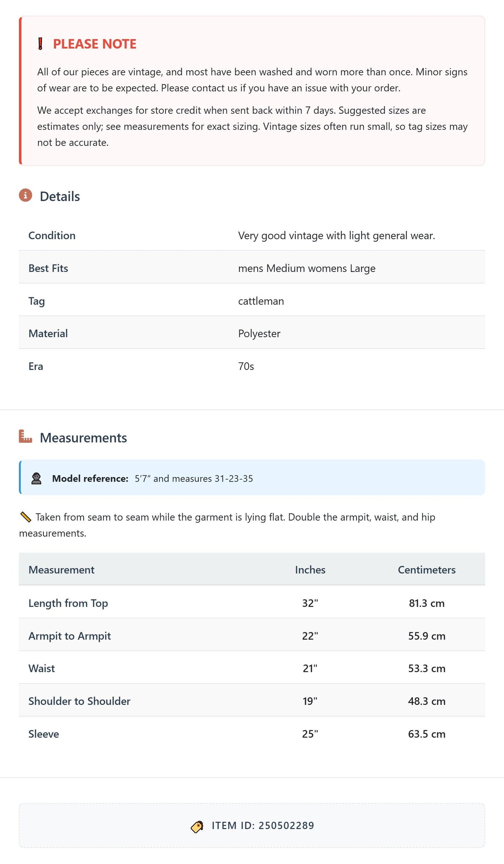
Task: Click the Tag value cattleman
Action: [x=261, y=301]
